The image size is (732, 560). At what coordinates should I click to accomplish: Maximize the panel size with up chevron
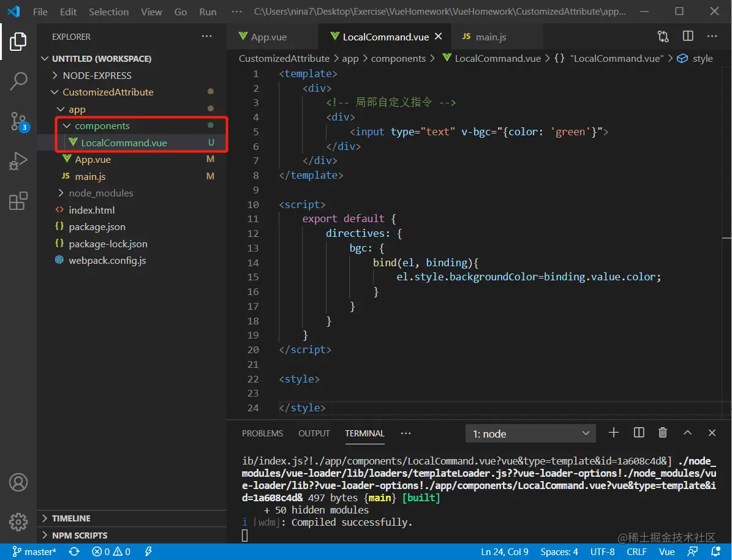click(688, 433)
